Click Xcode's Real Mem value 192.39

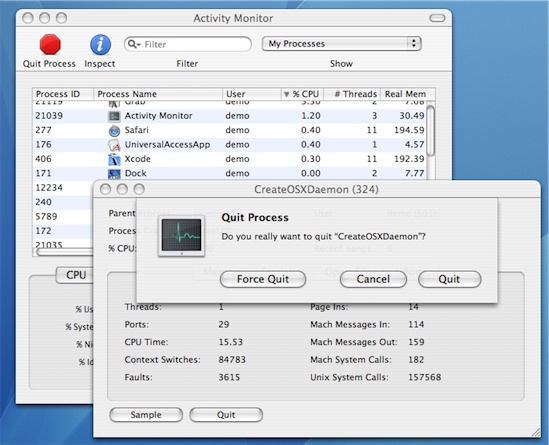[x=409, y=159]
